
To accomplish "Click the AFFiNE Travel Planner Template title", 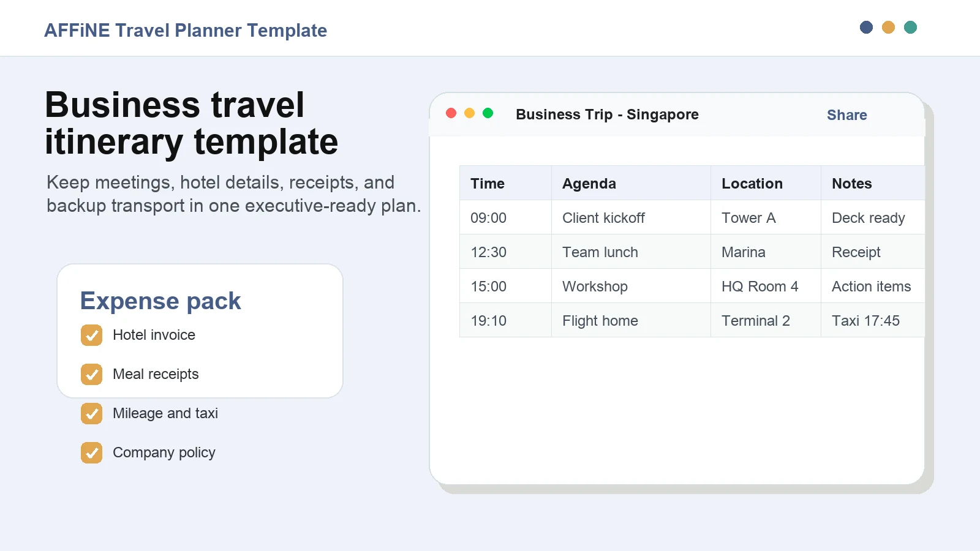I will pos(186,31).
